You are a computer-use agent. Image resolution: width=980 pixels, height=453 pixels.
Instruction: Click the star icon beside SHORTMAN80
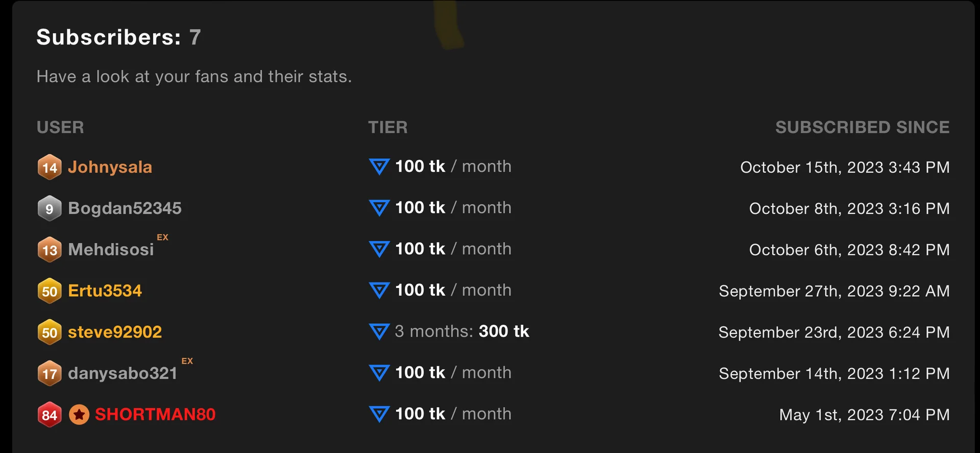tap(79, 415)
